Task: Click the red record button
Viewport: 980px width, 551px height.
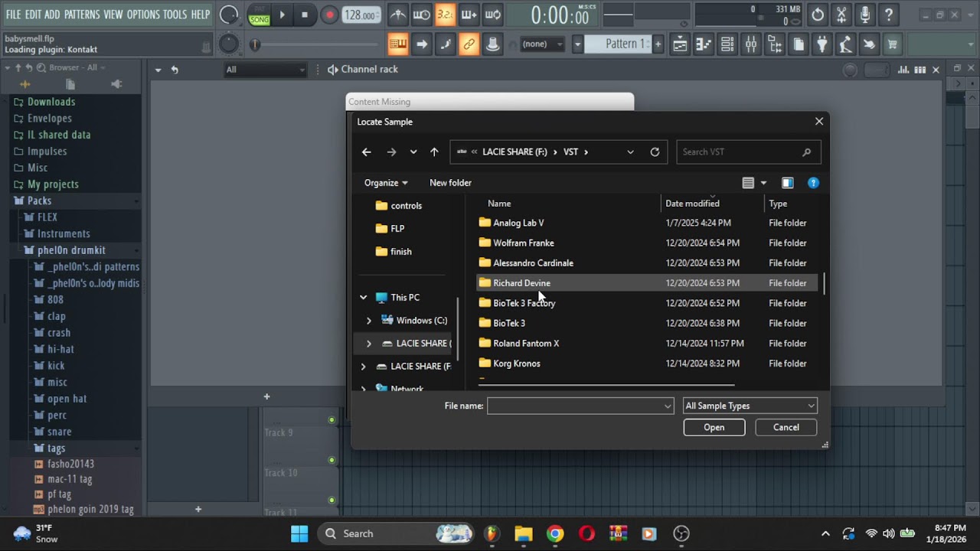Action: pos(329,15)
